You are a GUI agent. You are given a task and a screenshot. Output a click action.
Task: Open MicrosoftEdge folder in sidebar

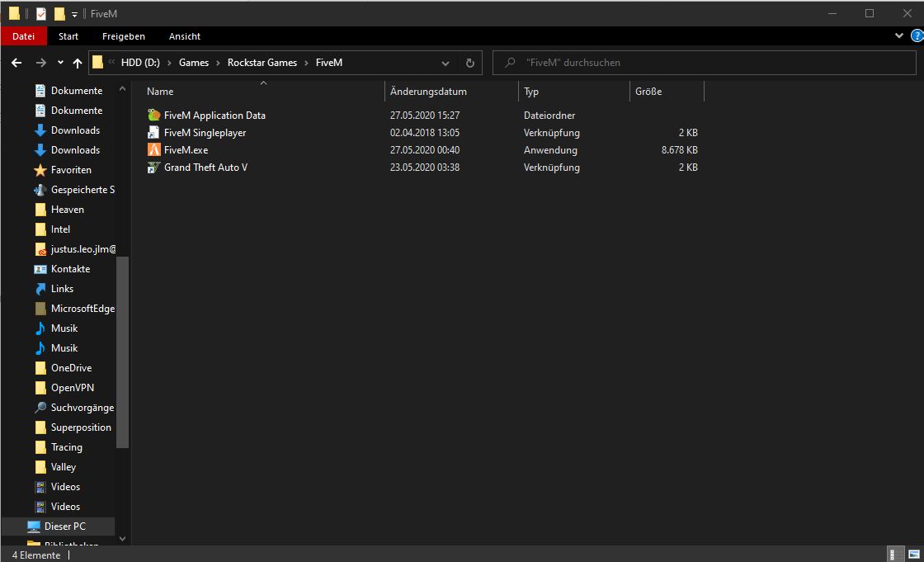(x=82, y=309)
